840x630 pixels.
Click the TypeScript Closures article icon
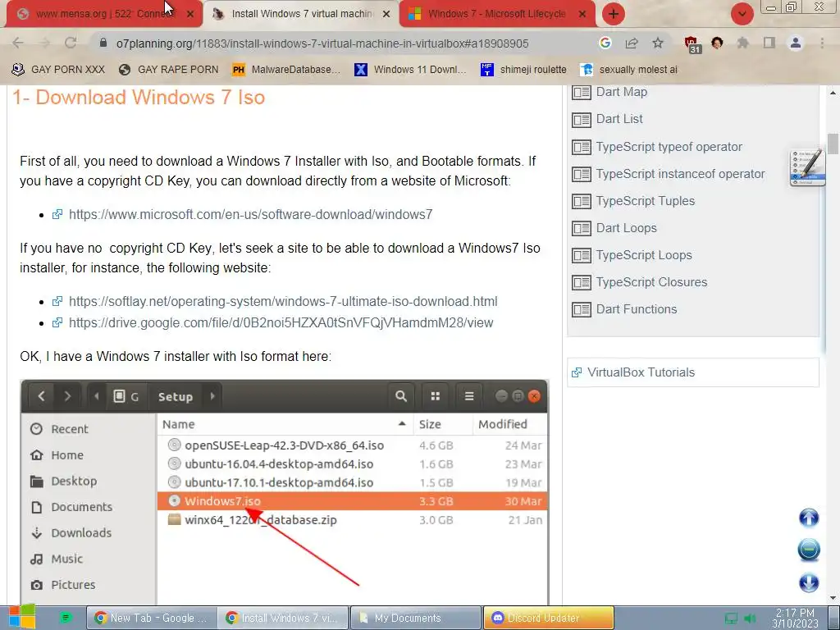coord(582,282)
